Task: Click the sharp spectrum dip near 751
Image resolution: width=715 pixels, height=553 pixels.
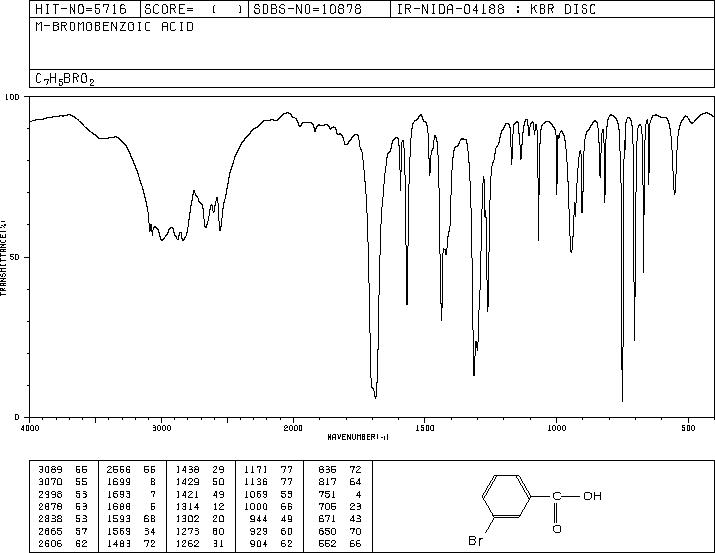Action: [622, 399]
